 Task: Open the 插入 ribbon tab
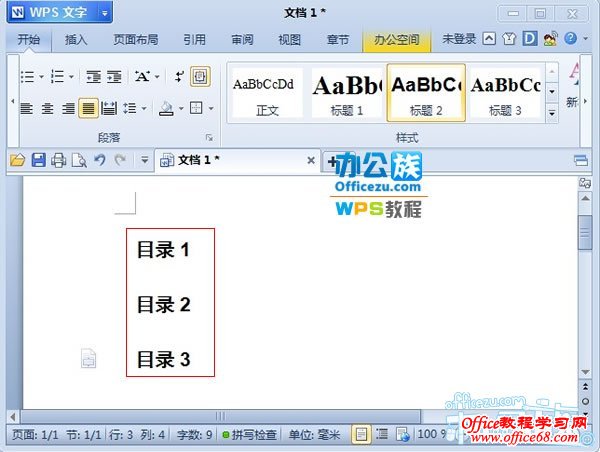76,39
